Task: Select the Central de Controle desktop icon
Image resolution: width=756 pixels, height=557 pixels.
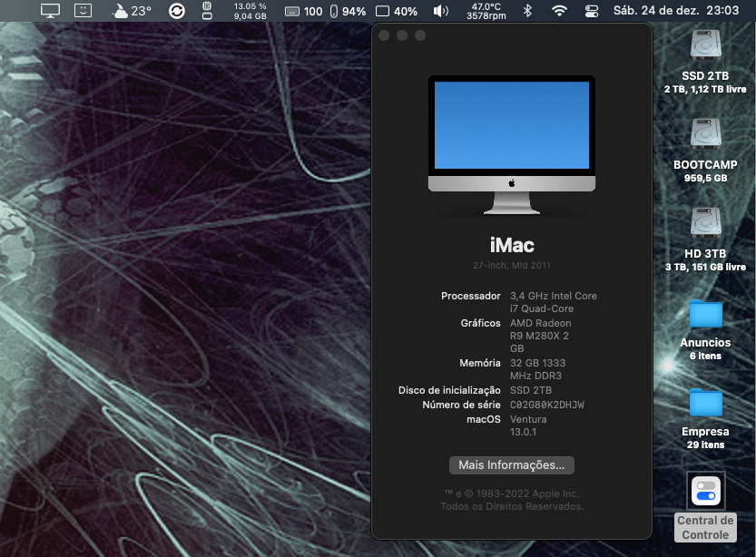Action: pyautogui.click(x=705, y=491)
